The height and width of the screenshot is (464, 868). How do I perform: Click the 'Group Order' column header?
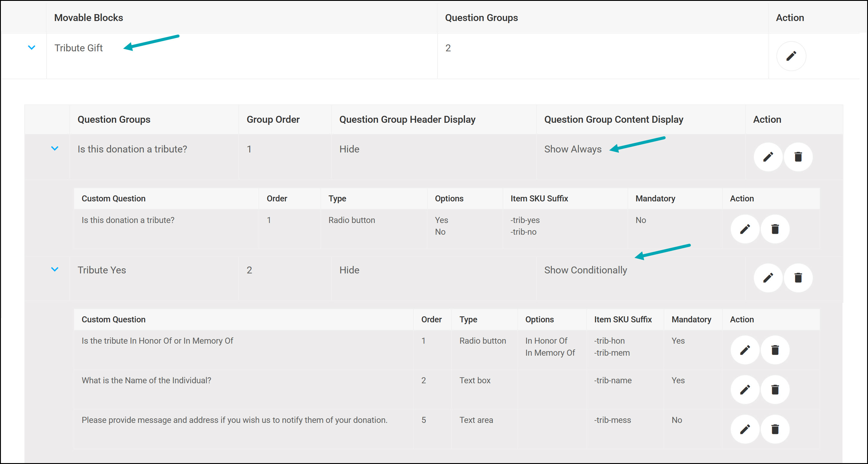[273, 119]
